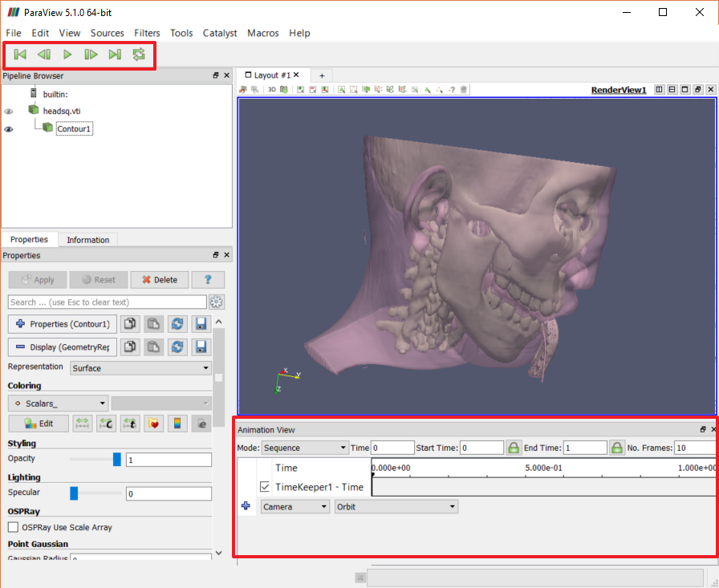Switch to the Information tab
The height and width of the screenshot is (588, 719).
click(x=88, y=240)
